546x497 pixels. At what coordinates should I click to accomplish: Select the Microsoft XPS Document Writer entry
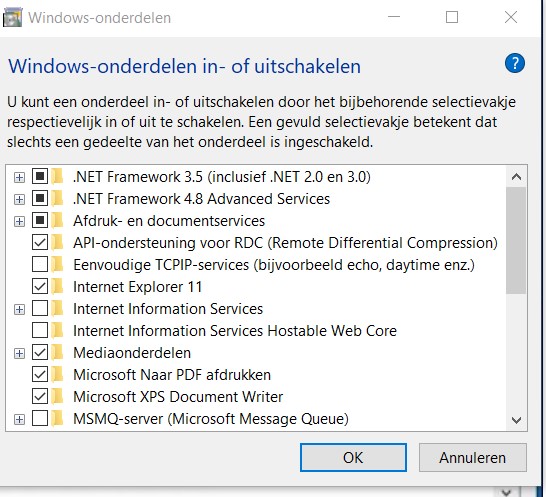tap(178, 397)
